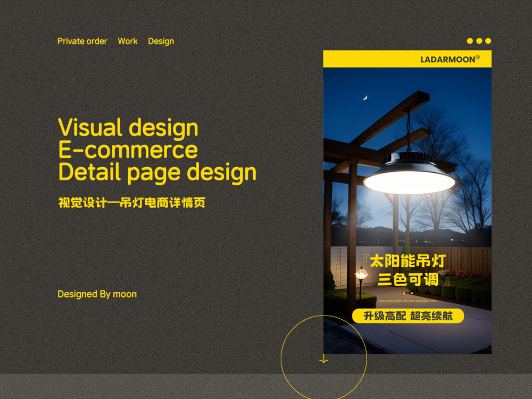The width and height of the screenshot is (532, 399).
Task: Click the 视觉设计—吊灯电商详情页 subtitle
Action: (x=131, y=203)
